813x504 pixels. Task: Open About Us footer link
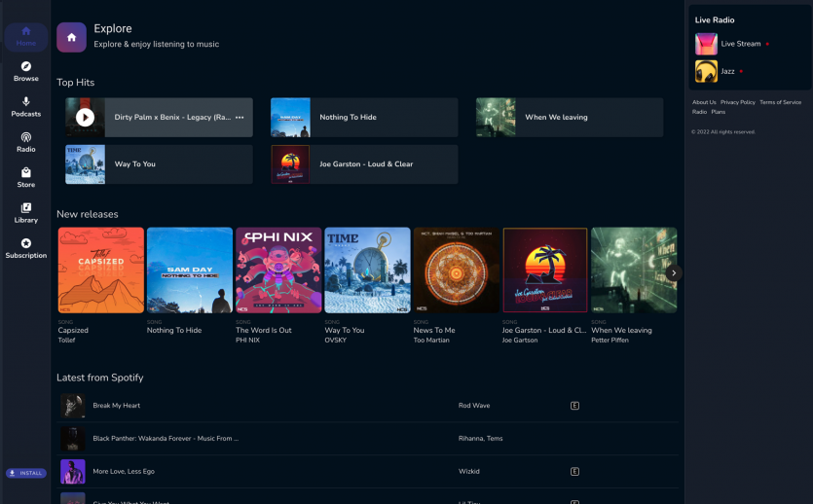tap(704, 102)
